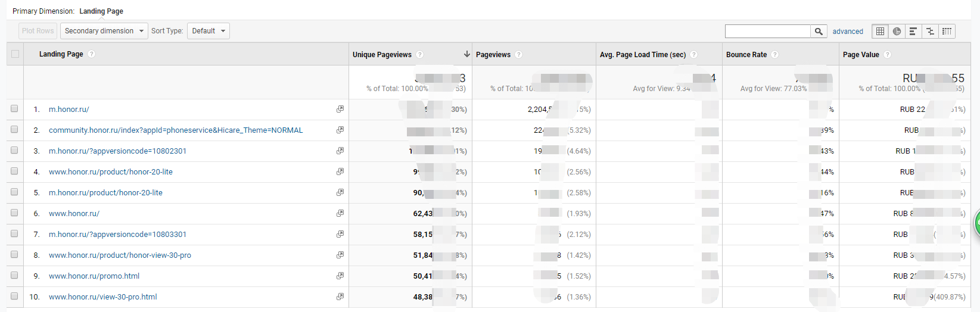Open the www.honor.ru/ landing page link
Viewport: 980px width, 312px height.
coord(74,214)
